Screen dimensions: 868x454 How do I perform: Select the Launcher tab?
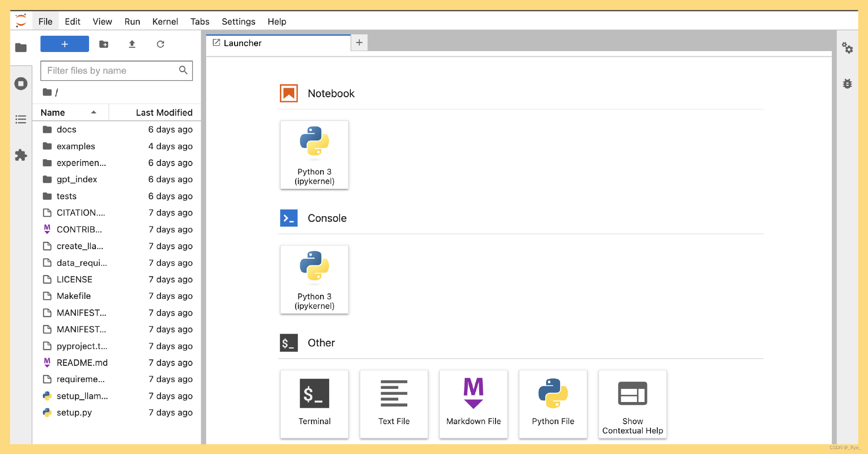pyautogui.click(x=278, y=43)
